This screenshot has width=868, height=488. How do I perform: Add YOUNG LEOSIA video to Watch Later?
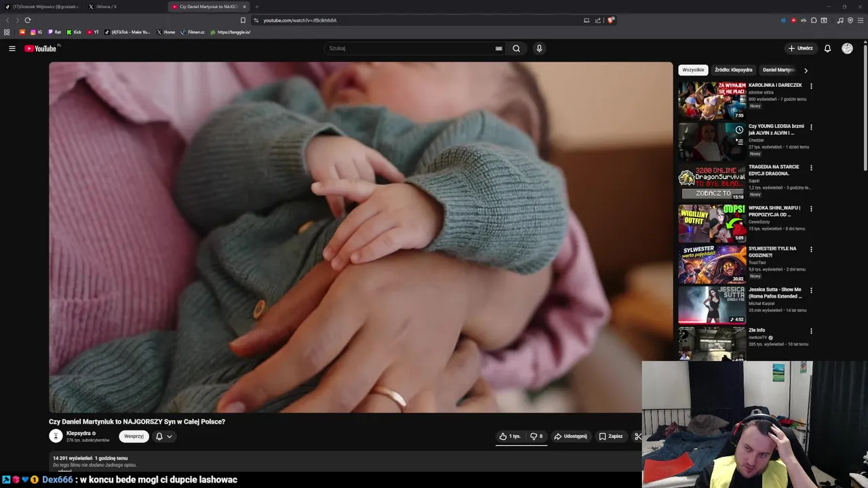(x=739, y=129)
